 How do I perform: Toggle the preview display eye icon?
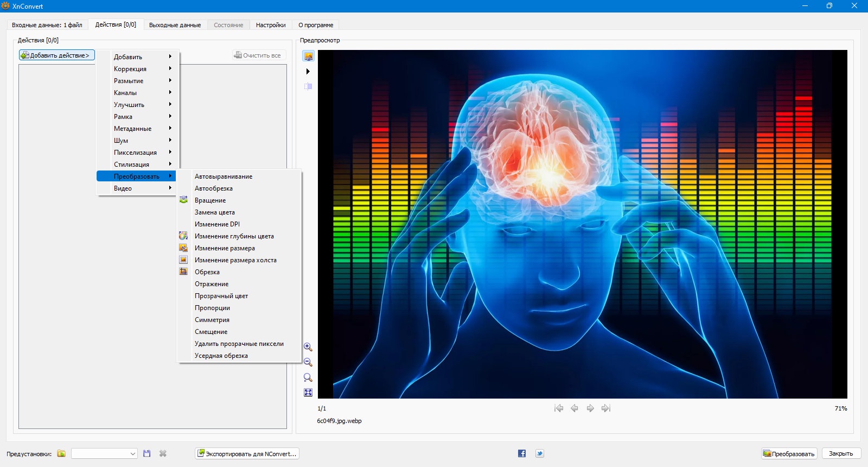point(308,56)
